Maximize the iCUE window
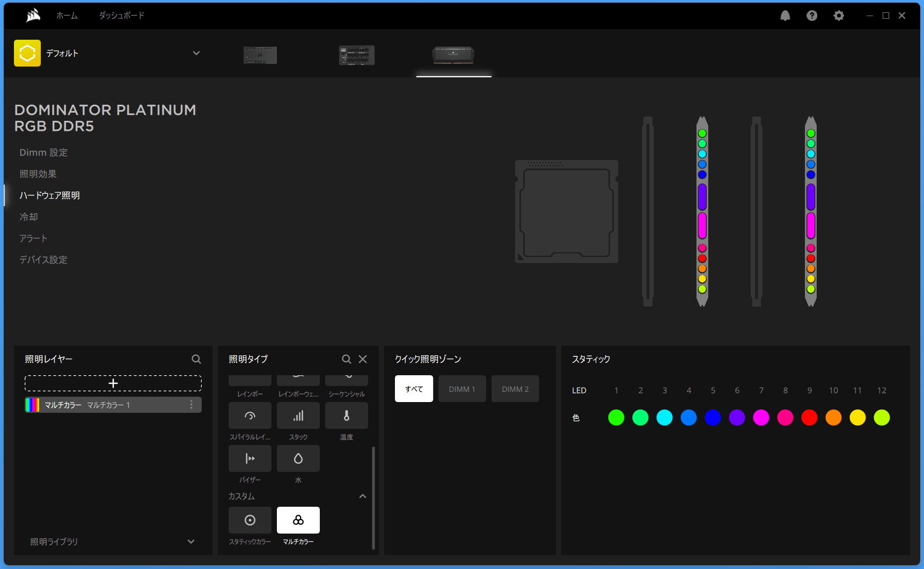Screen dimensions: 924x569 tap(886, 16)
